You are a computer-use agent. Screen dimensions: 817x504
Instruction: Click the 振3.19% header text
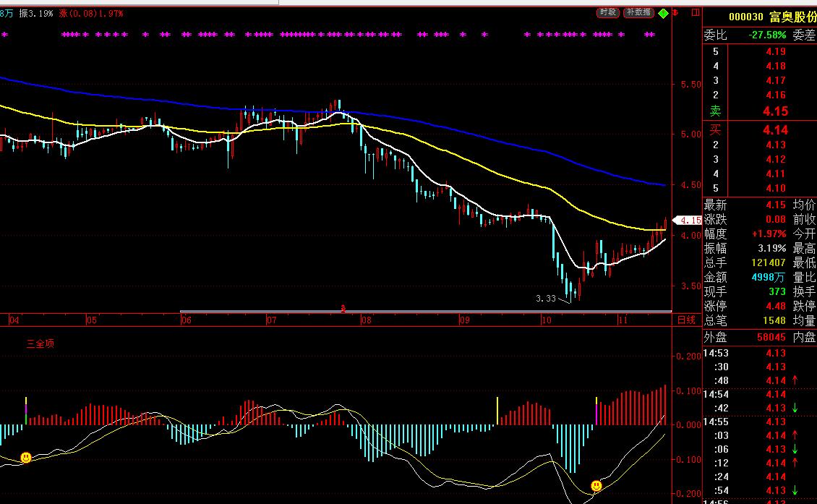(36, 14)
